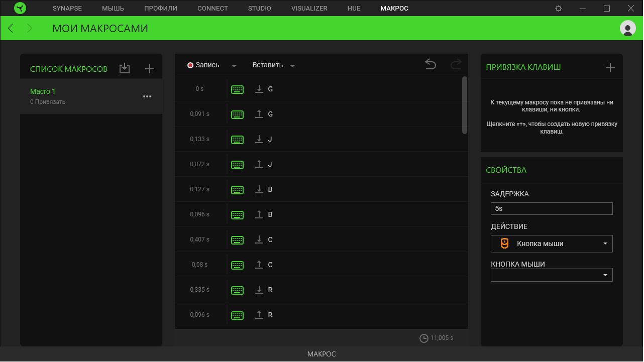Open the VISUALIZER tab
Viewport: 644px width, 362px height.
tap(309, 9)
